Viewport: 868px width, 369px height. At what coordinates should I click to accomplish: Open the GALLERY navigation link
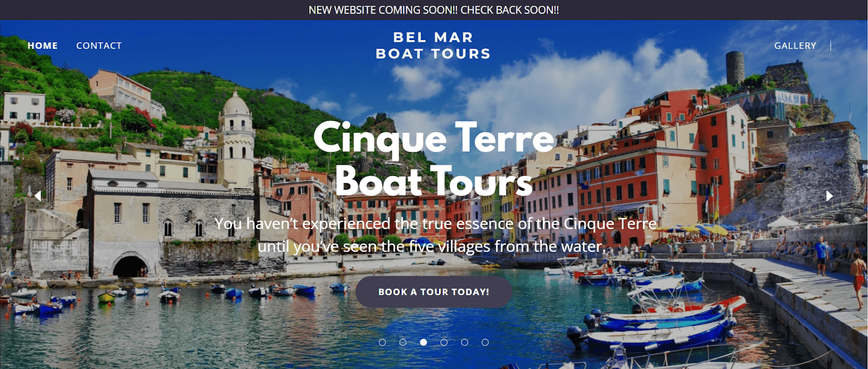pos(795,46)
